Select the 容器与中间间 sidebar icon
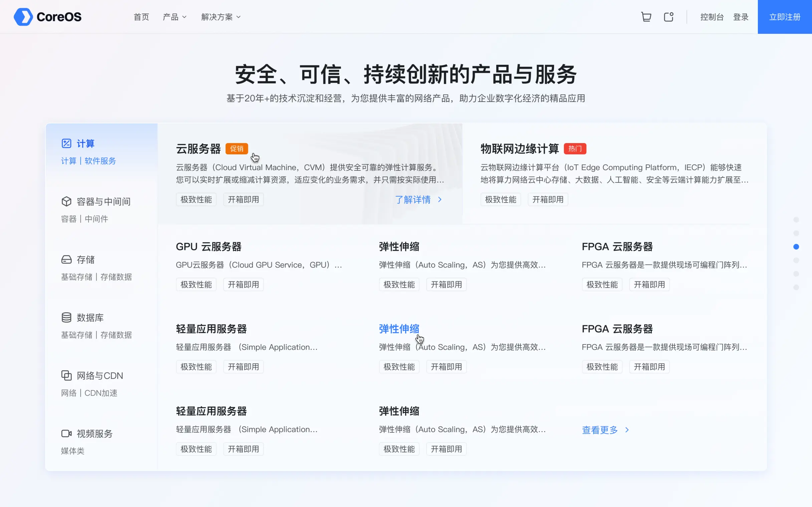The height and width of the screenshot is (507, 812). tap(66, 201)
